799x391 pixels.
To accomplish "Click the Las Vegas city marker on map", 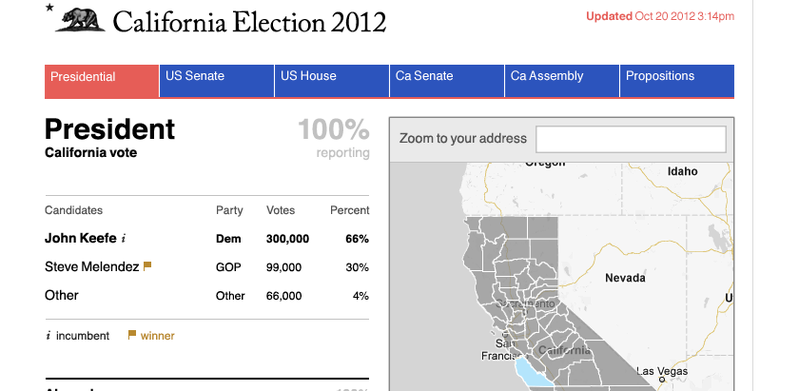I will [x=662, y=379].
